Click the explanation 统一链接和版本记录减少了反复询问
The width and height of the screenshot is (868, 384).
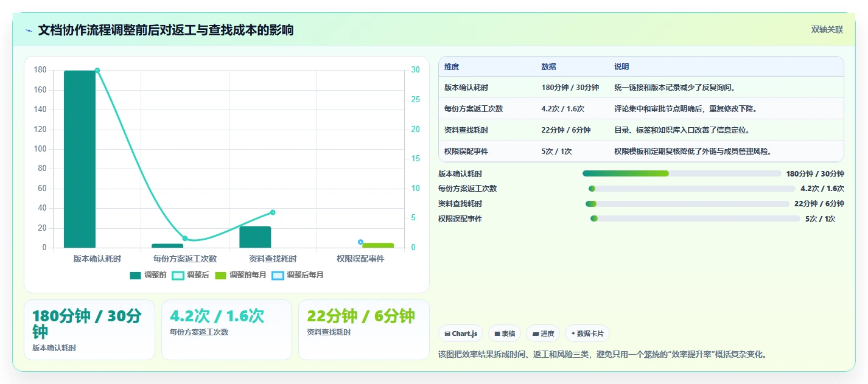pos(675,88)
